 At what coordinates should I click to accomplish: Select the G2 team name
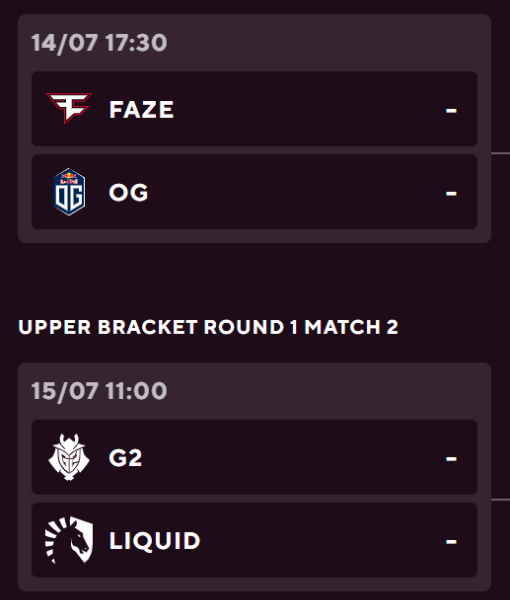(x=125, y=458)
